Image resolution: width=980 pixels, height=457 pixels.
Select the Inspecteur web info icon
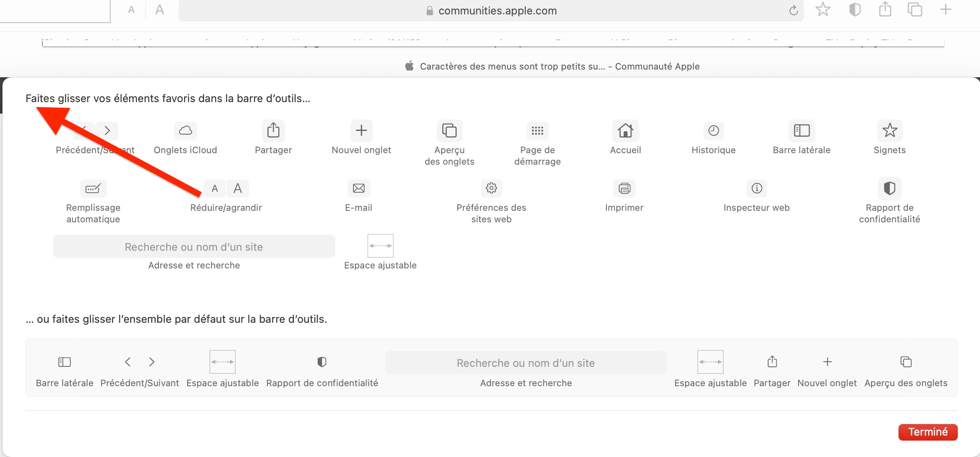(757, 189)
